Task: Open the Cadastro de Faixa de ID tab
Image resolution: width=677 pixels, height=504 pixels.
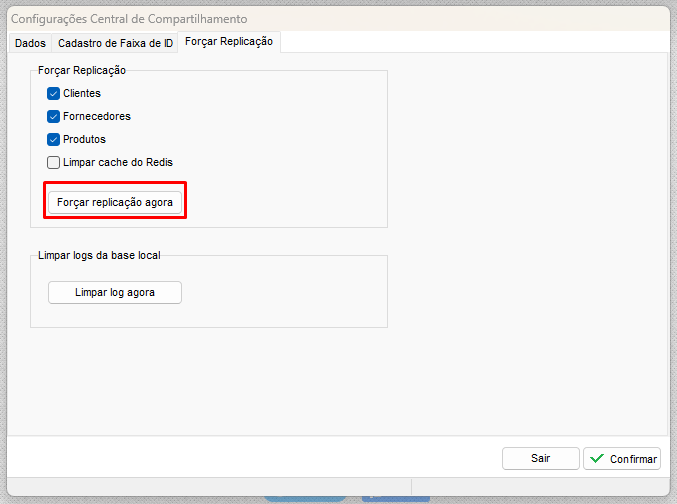Action: [115, 43]
